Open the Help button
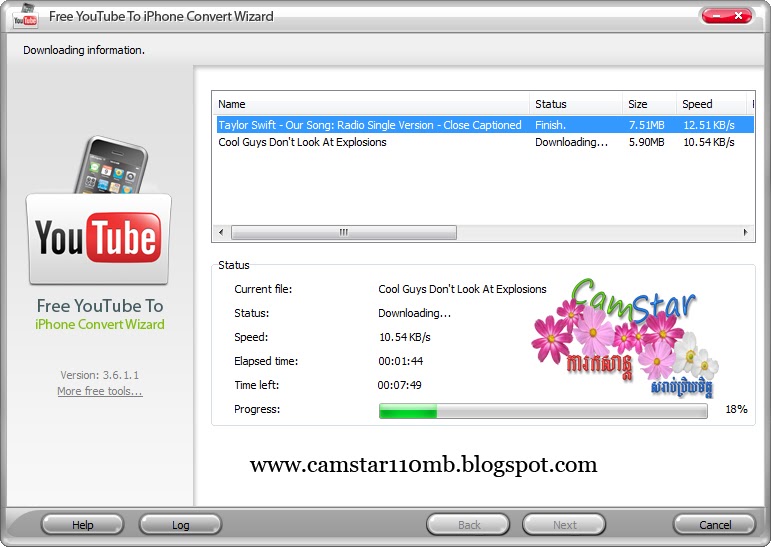The width and height of the screenshot is (771, 547). tap(83, 525)
